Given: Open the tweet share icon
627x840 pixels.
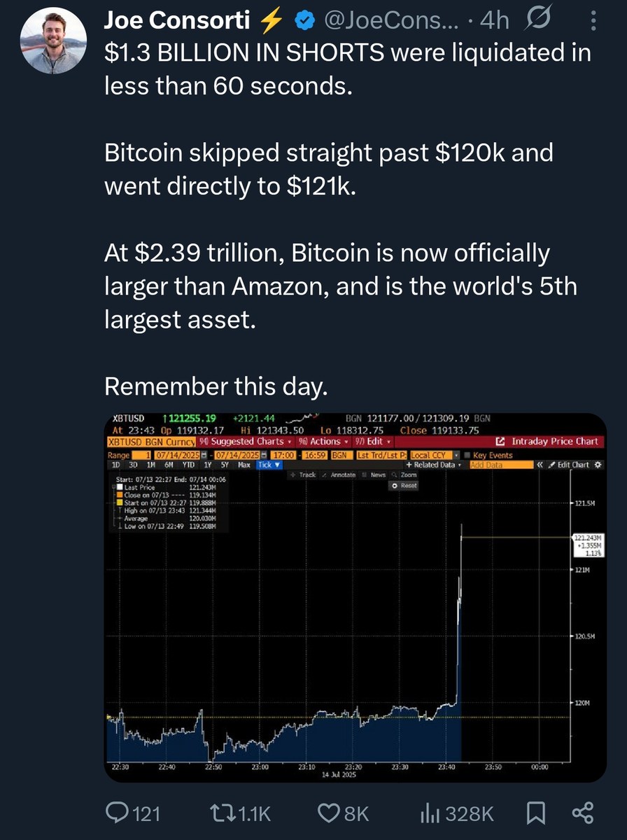Looking at the screenshot, I should point(583,813).
